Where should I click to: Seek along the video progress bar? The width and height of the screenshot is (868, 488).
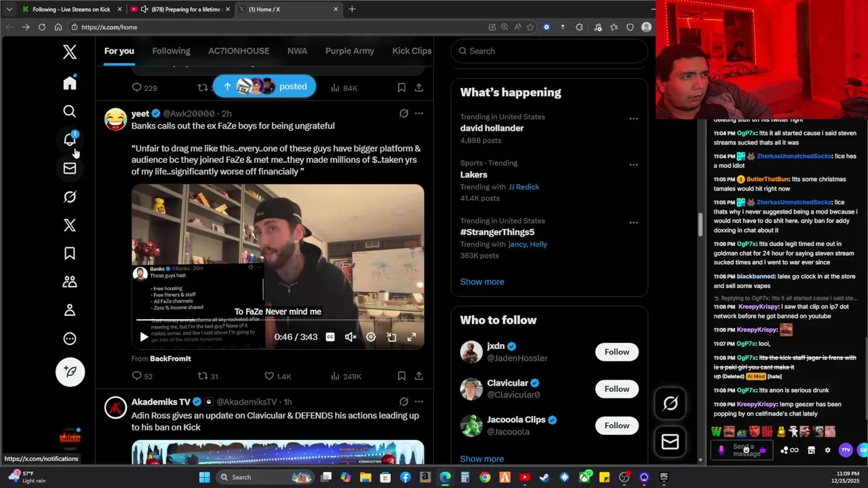[277, 320]
